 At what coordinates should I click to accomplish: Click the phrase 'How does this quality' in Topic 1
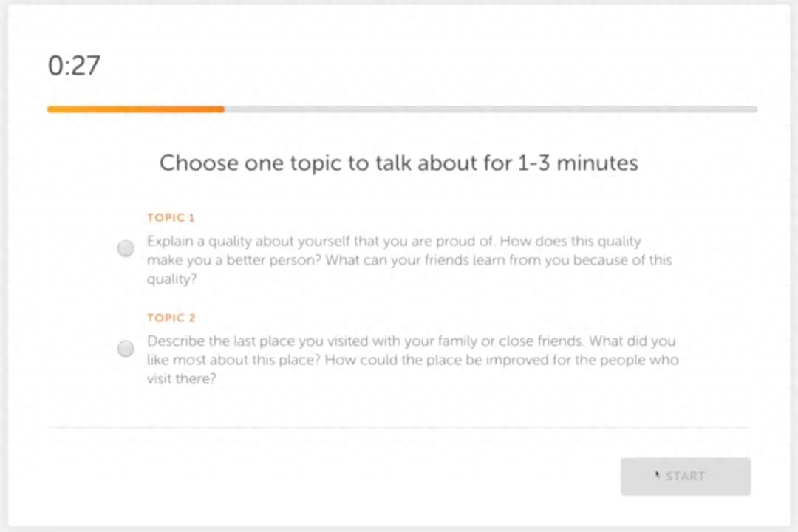tap(570, 242)
